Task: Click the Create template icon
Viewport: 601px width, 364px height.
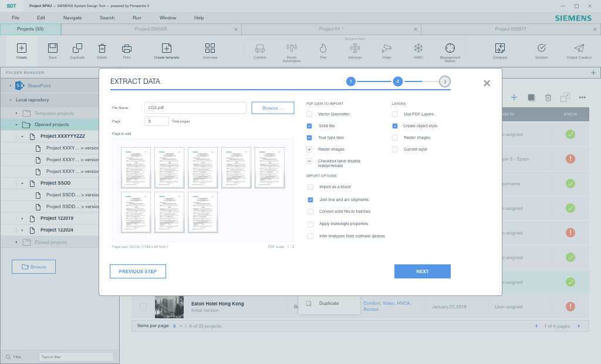Action: pos(166,48)
